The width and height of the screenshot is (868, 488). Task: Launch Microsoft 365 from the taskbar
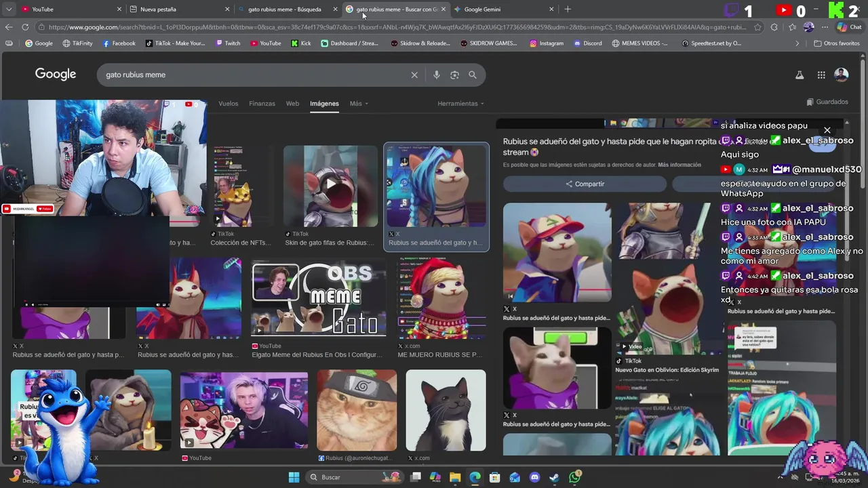click(x=435, y=477)
